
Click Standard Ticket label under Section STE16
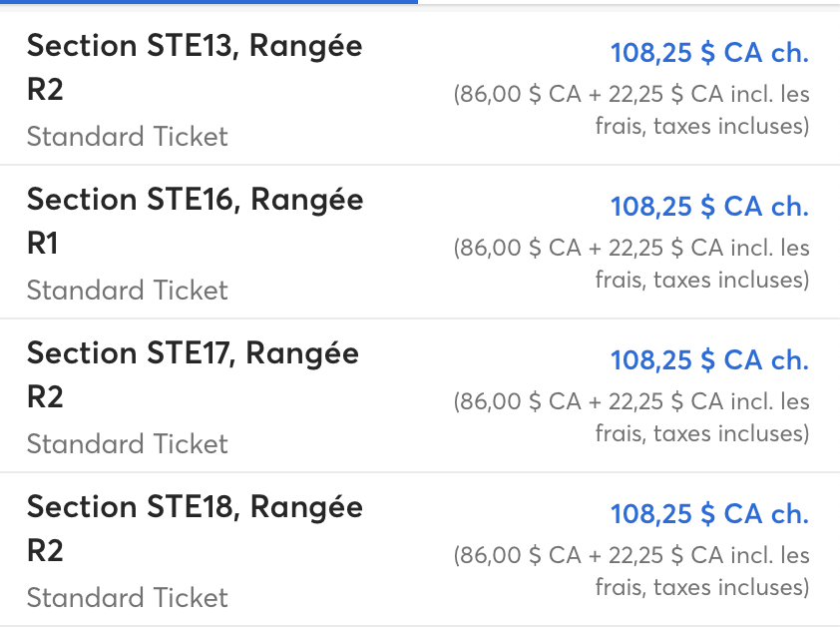click(x=128, y=291)
